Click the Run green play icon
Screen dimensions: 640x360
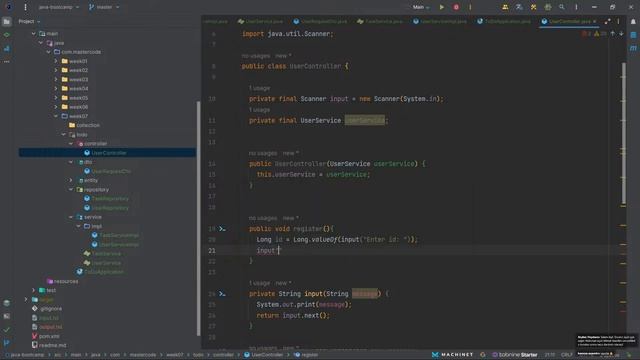442,7
